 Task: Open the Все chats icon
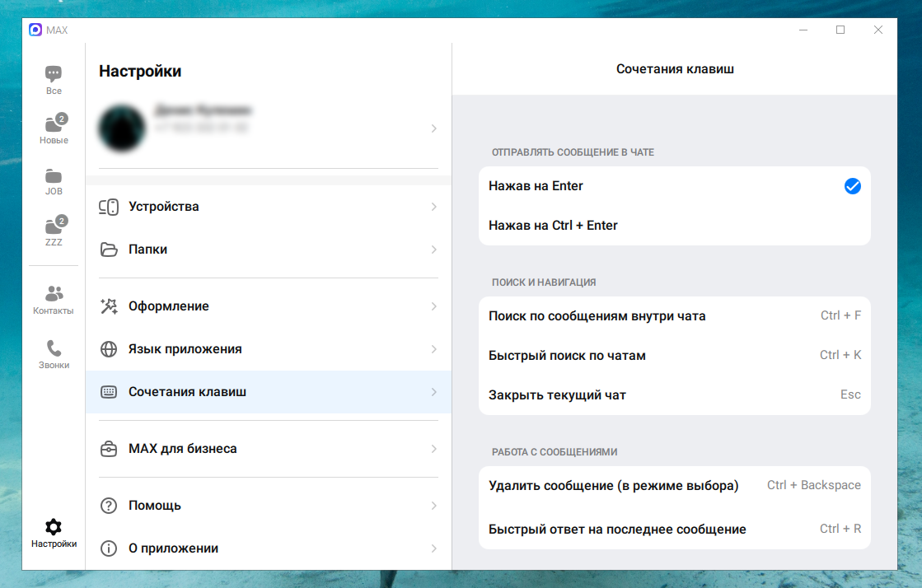[x=54, y=73]
